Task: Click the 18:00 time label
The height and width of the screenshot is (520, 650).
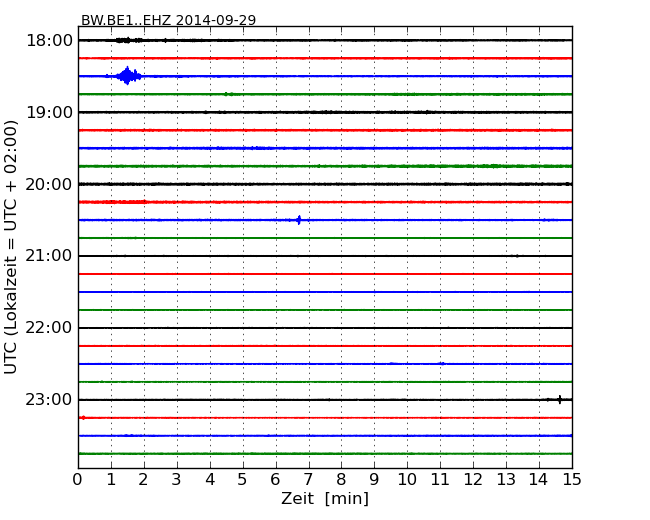Action: click(x=49, y=41)
